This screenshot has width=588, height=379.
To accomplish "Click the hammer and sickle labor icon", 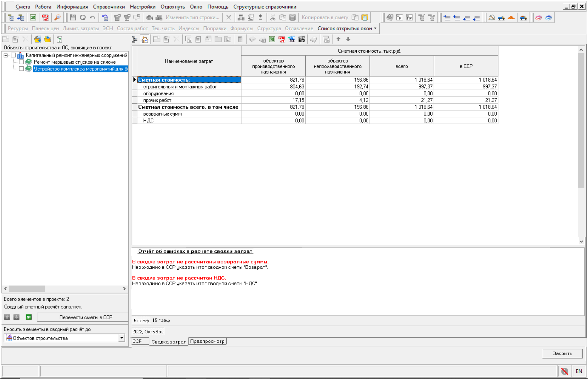I will point(491,18).
